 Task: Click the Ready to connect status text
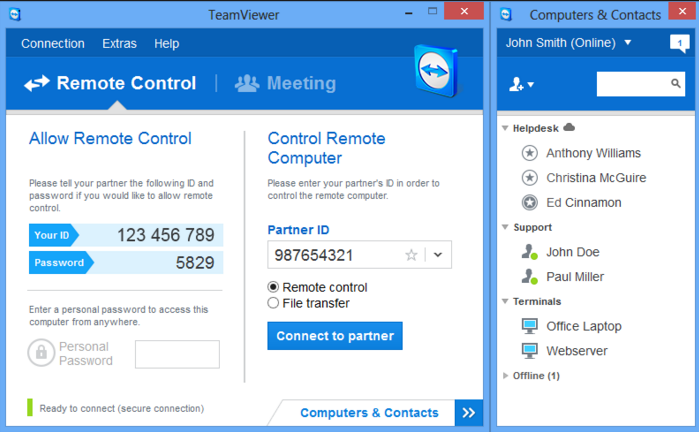pyautogui.click(x=122, y=408)
